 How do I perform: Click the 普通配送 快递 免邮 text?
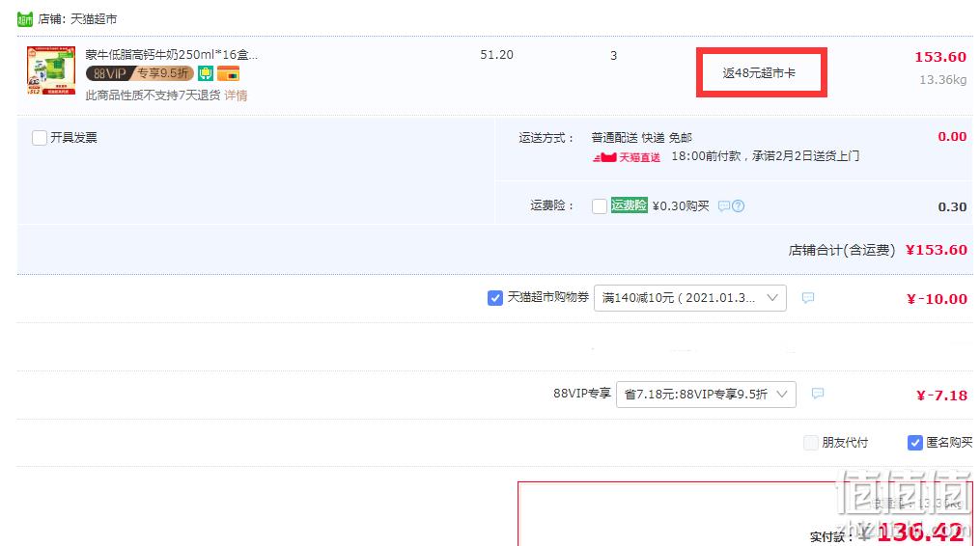pos(642,137)
